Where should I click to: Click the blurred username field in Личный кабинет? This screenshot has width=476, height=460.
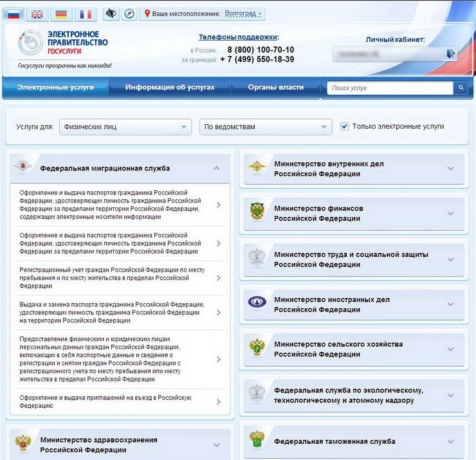[388, 54]
